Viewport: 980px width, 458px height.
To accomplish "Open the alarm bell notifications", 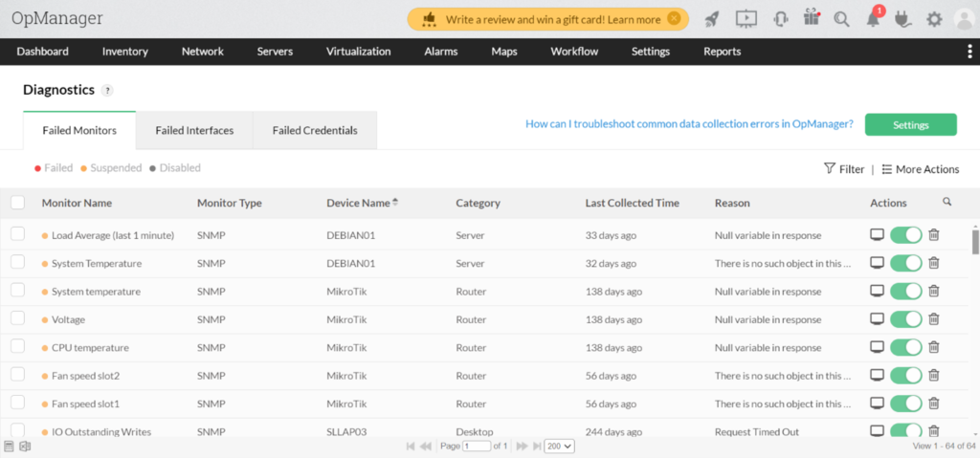I will pos(872,19).
